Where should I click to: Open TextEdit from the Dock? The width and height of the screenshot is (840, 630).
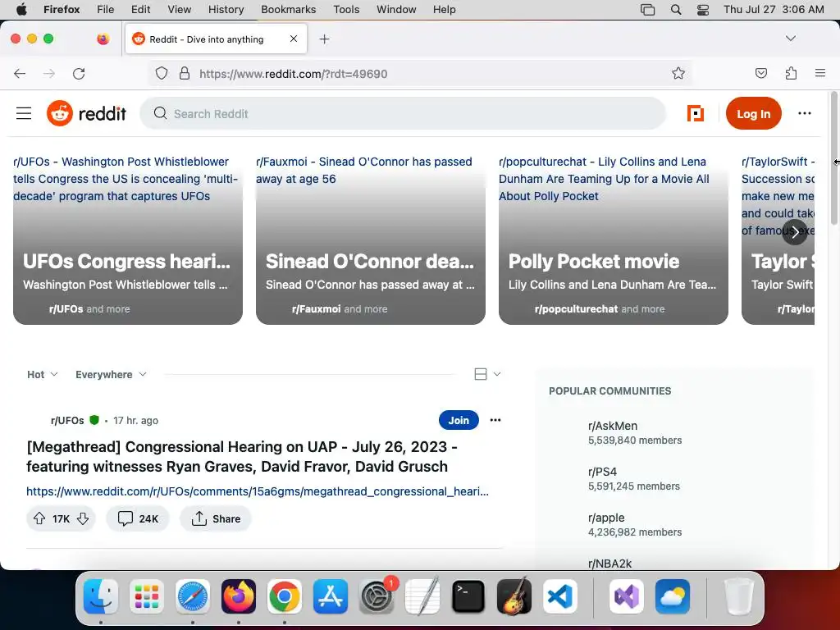pos(422,596)
